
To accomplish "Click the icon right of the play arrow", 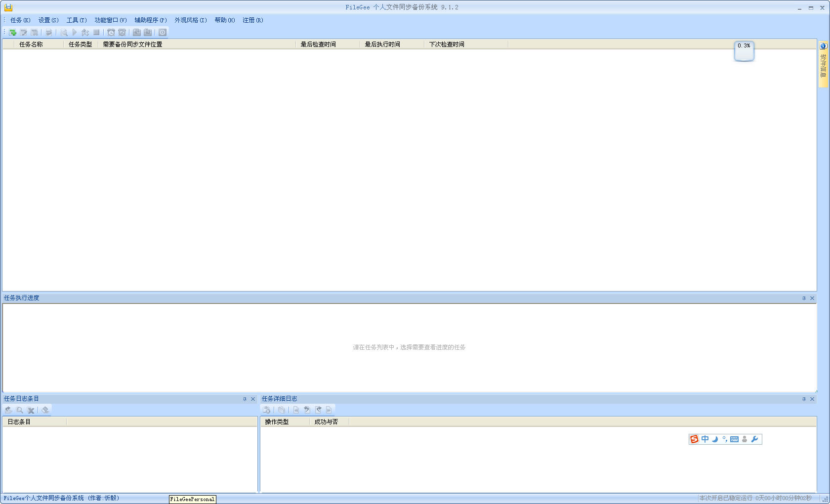I will [x=85, y=33].
